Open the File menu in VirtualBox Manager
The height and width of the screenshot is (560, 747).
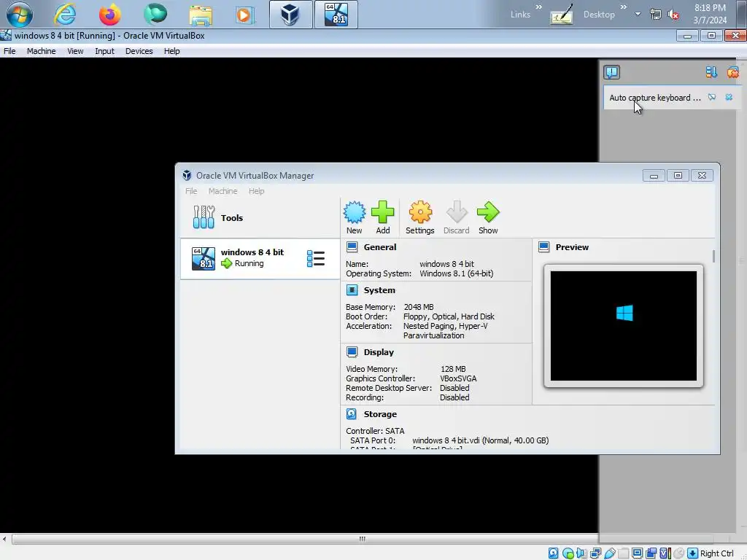tap(191, 191)
